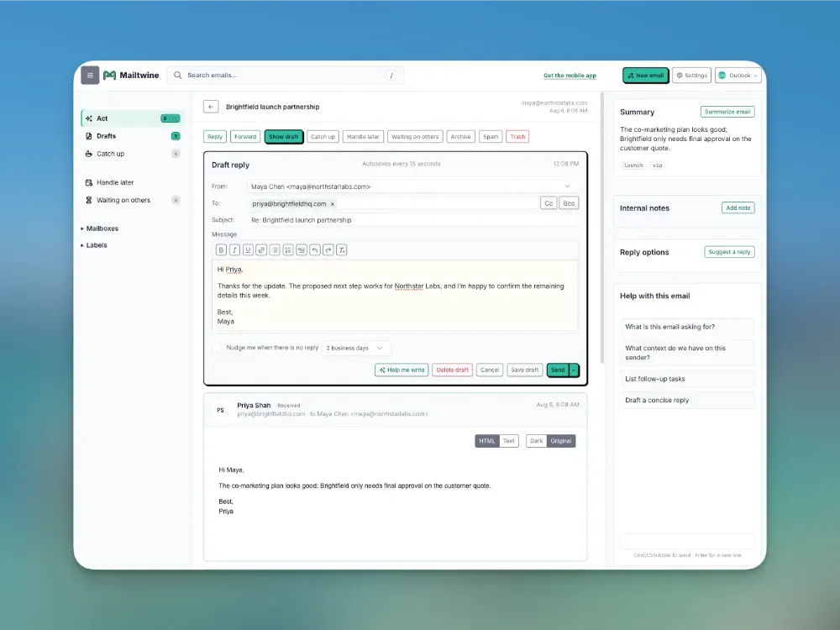Enable Nudge me when no reply checkbox
Image resolution: width=840 pixels, height=630 pixels.
tap(217, 349)
